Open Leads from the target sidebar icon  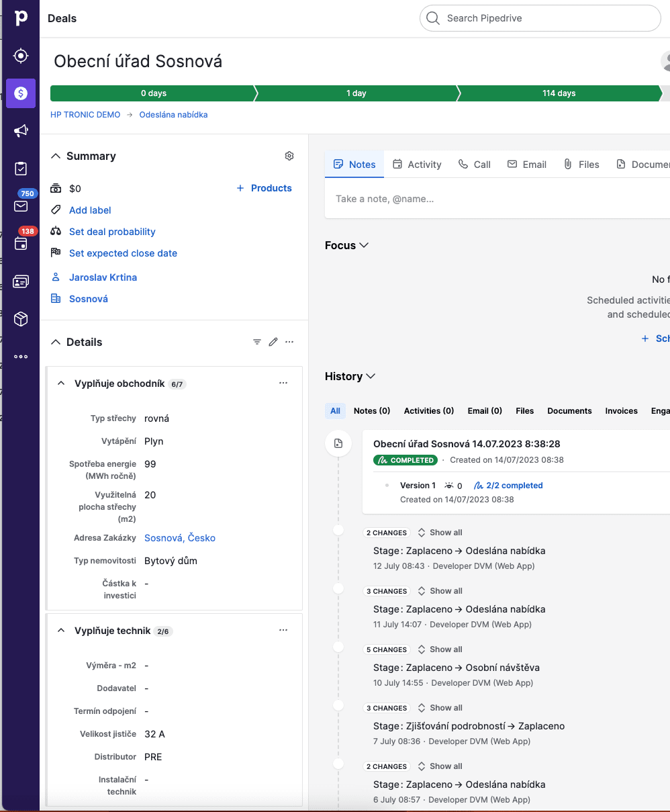click(x=21, y=56)
